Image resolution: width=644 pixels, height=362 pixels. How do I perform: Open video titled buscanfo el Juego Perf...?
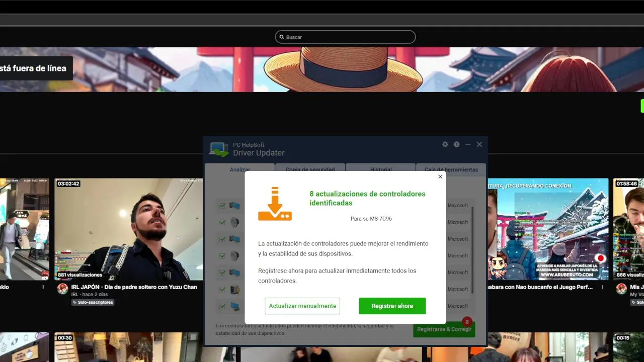click(x=540, y=287)
